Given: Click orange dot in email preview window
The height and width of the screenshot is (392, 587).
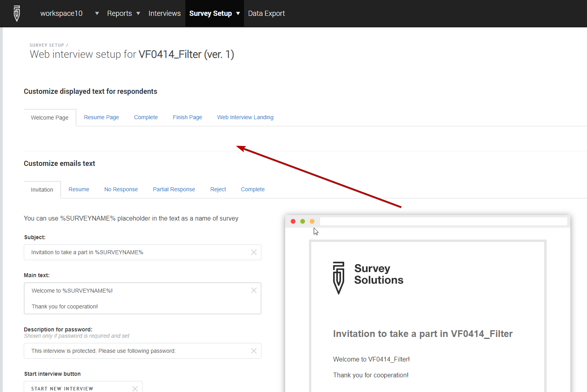Looking at the screenshot, I should tap(312, 221).
